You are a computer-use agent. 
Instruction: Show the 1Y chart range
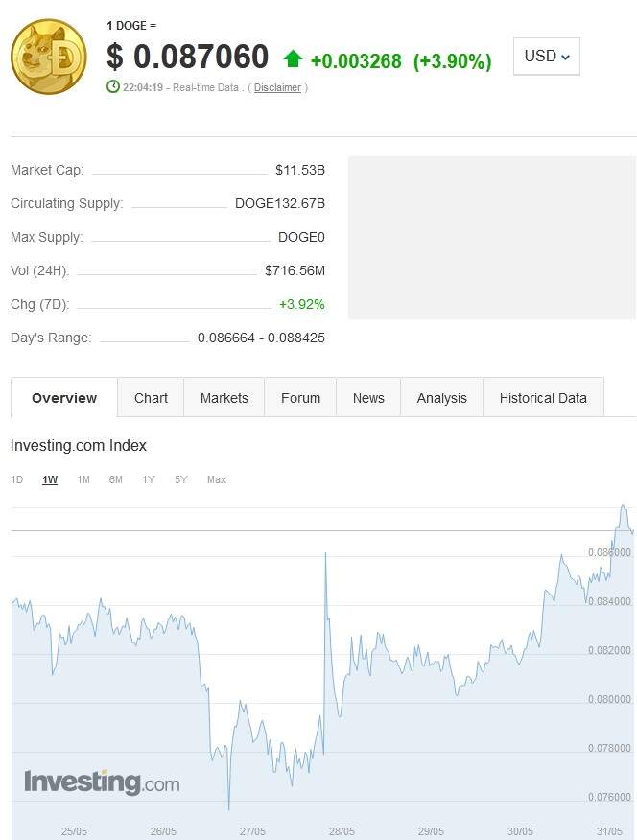tap(149, 479)
